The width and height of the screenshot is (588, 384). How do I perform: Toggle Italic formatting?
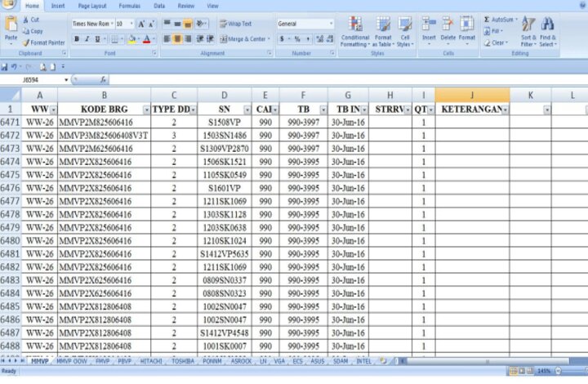pyautogui.click(x=87, y=38)
